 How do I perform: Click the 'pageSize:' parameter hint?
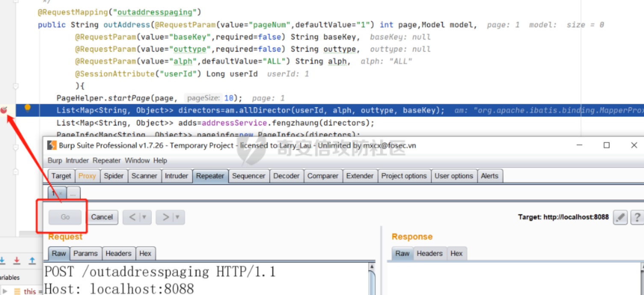[204, 98]
